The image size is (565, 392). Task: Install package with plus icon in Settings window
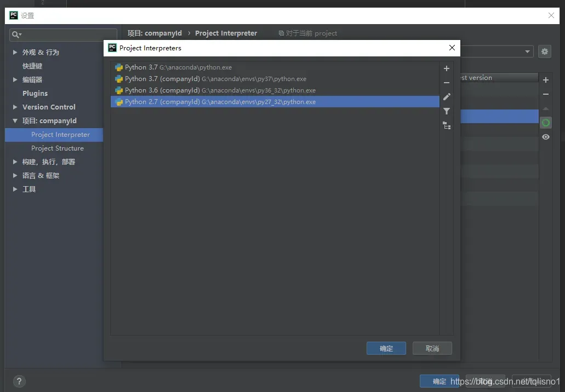(x=545, y=80)
